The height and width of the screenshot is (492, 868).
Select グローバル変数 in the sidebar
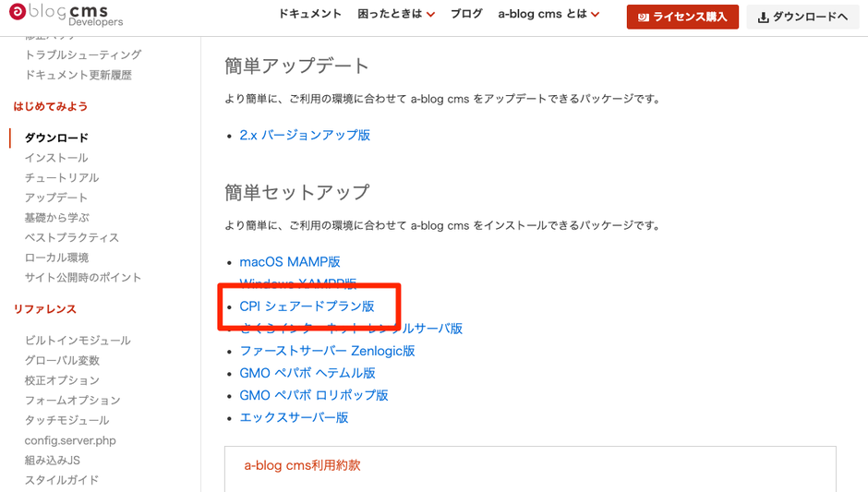pyautogui.click(x=62, y=360)
